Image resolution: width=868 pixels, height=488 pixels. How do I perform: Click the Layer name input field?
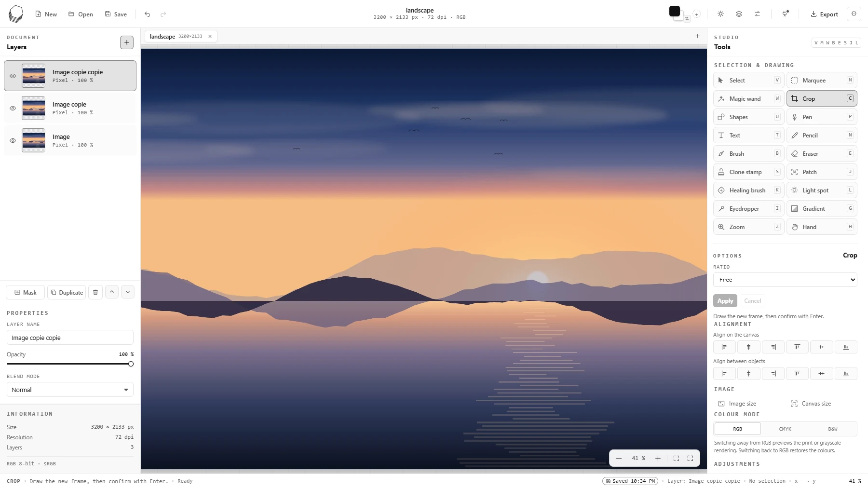(70, 338)
